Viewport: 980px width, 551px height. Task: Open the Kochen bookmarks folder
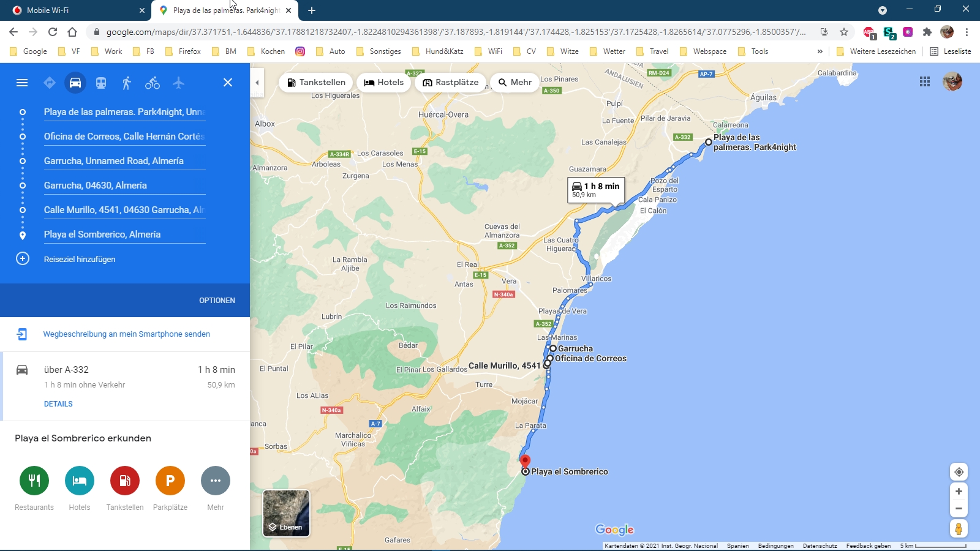pos(266,51)
